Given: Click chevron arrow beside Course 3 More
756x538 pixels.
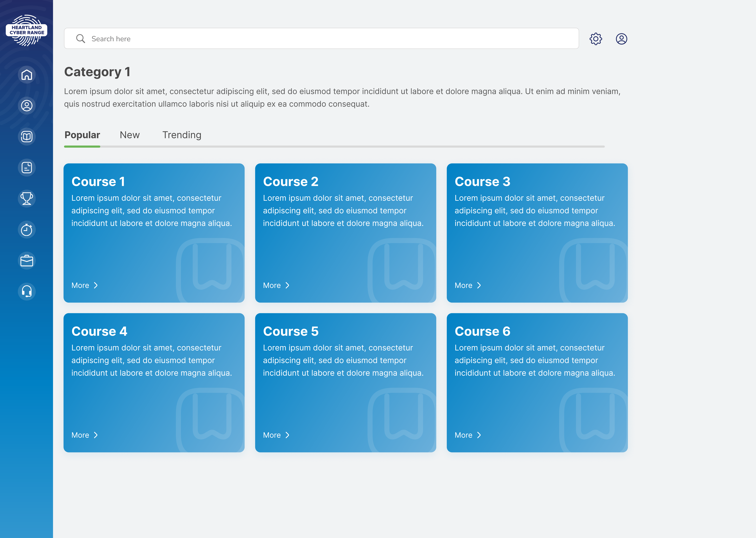Looking at the screenshot, I should pyautogui.click(x=479, y=285).
